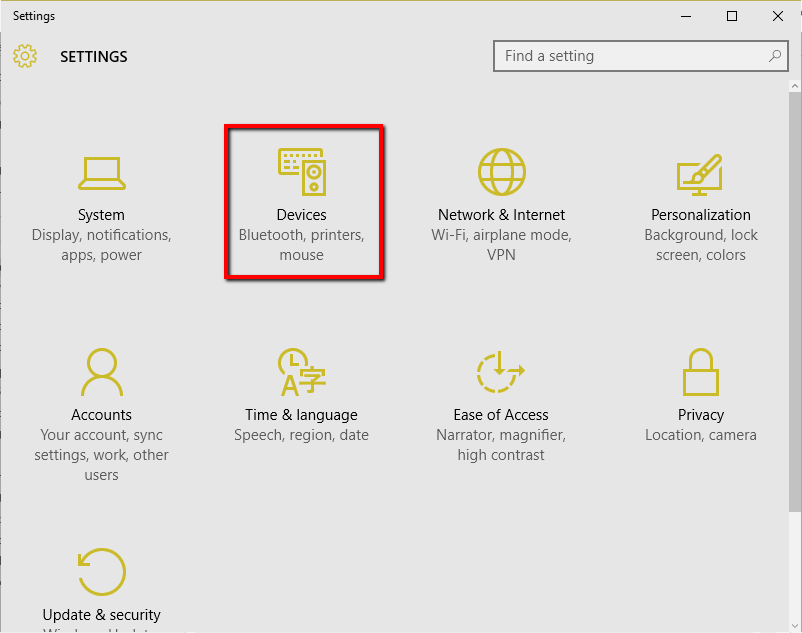The width and height of the screenshot is (802, 633).
Task: Click the Settings gear icon in header
Action: pos(25,56)
